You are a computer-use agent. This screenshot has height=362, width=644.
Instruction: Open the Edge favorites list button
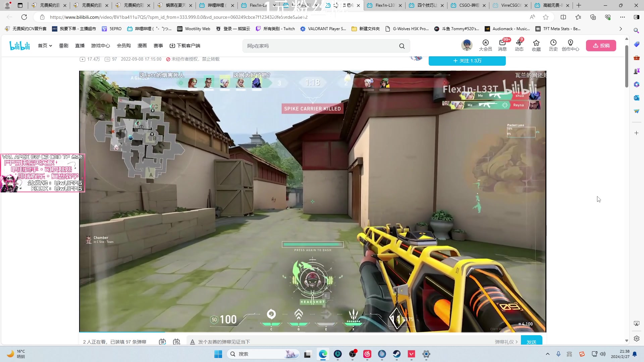click(x=578, y=17)
